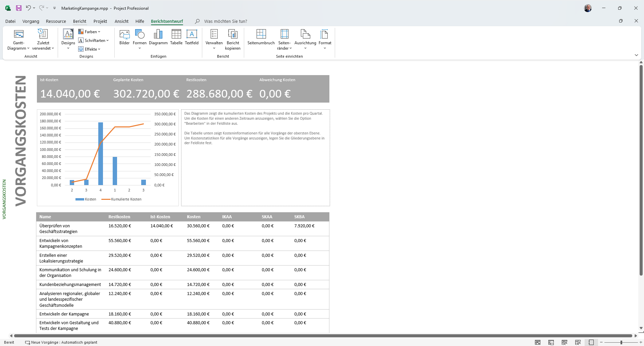Viewport: 644px width, 346px height.
Task: Click the description text box starting 'Das Diagramm zeigt'
Action: click(x=255, y=158)
